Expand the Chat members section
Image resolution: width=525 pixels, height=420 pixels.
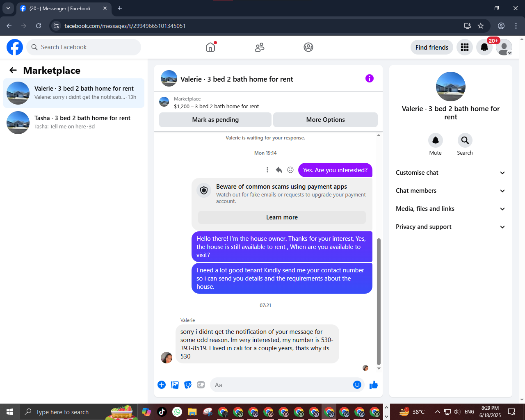[x=450, y=191]
